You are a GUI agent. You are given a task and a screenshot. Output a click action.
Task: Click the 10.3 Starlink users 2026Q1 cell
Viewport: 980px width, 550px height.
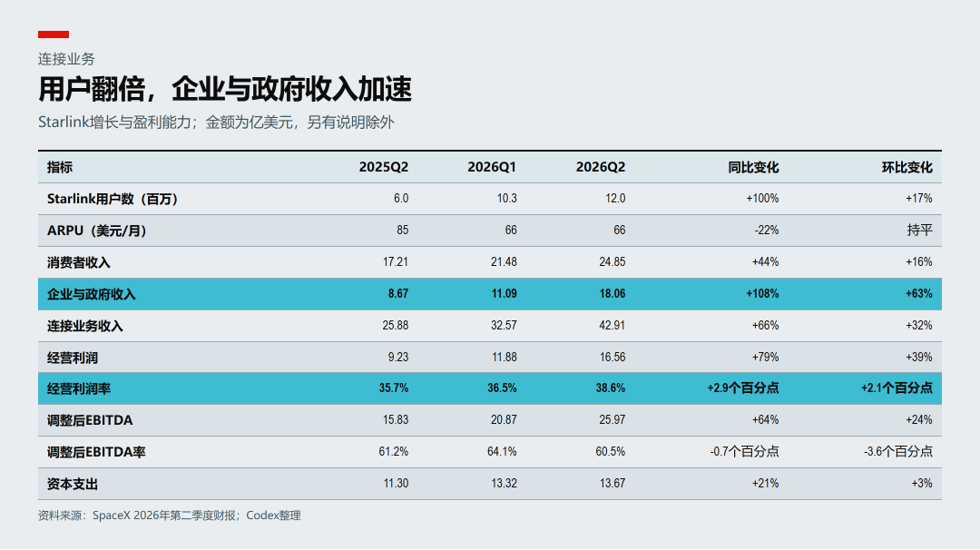pos(507,198)
